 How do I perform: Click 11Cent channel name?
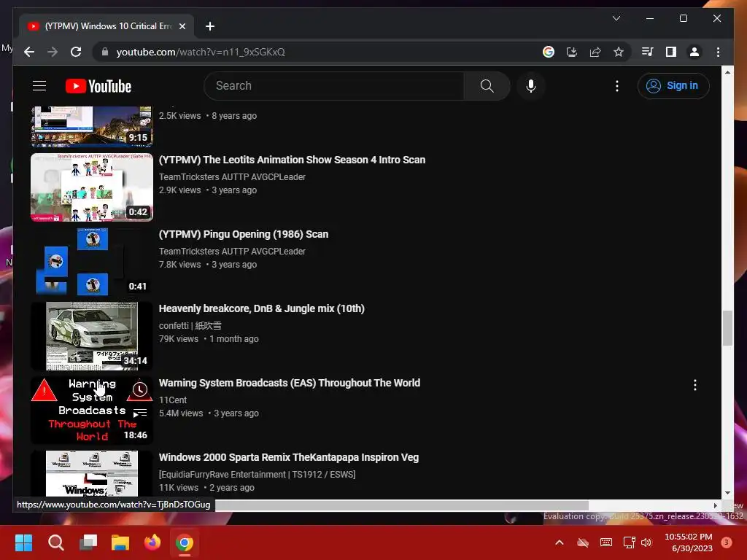172,400
